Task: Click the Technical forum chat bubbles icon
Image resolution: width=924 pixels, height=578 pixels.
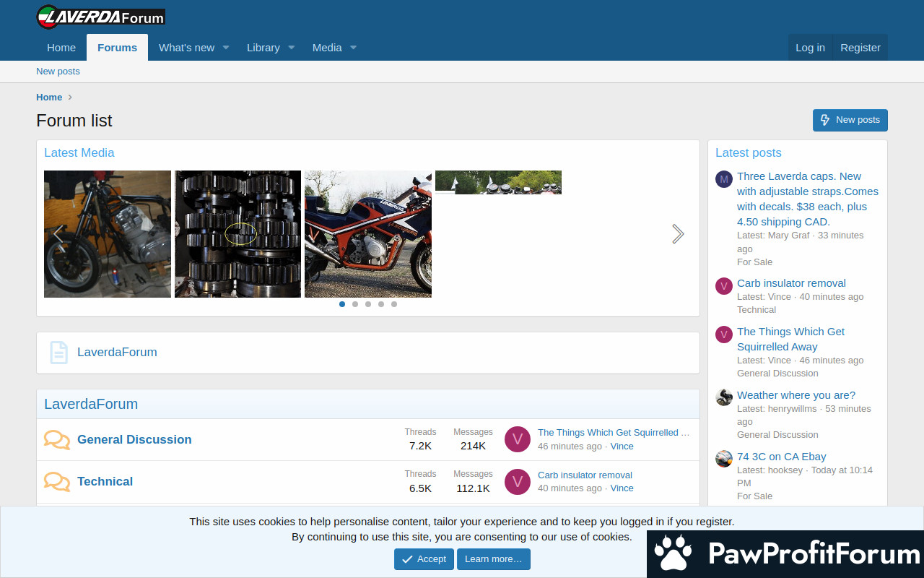Action: (57, 482)
